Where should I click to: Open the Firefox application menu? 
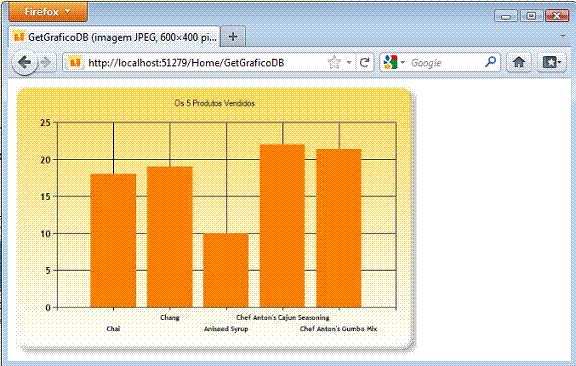(x=48, y=12)
